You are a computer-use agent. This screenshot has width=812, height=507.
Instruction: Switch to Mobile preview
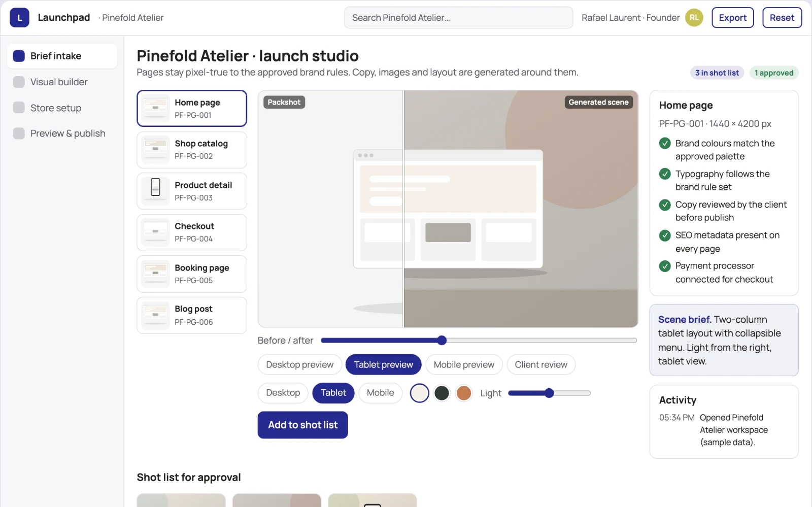pos(464,364)
